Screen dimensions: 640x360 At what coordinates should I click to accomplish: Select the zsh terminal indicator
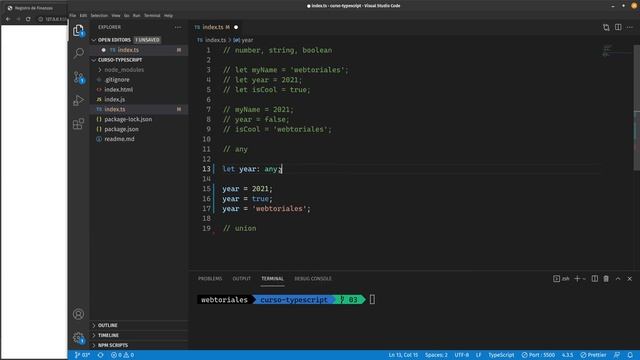tap(561, 278)
